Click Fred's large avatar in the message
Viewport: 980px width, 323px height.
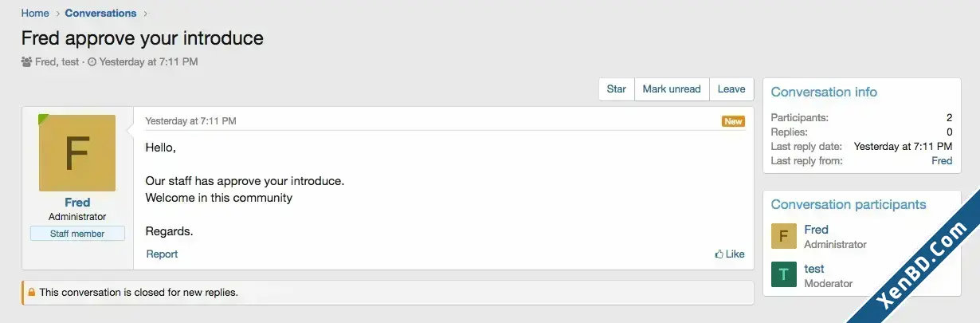(x=77, y=153)
